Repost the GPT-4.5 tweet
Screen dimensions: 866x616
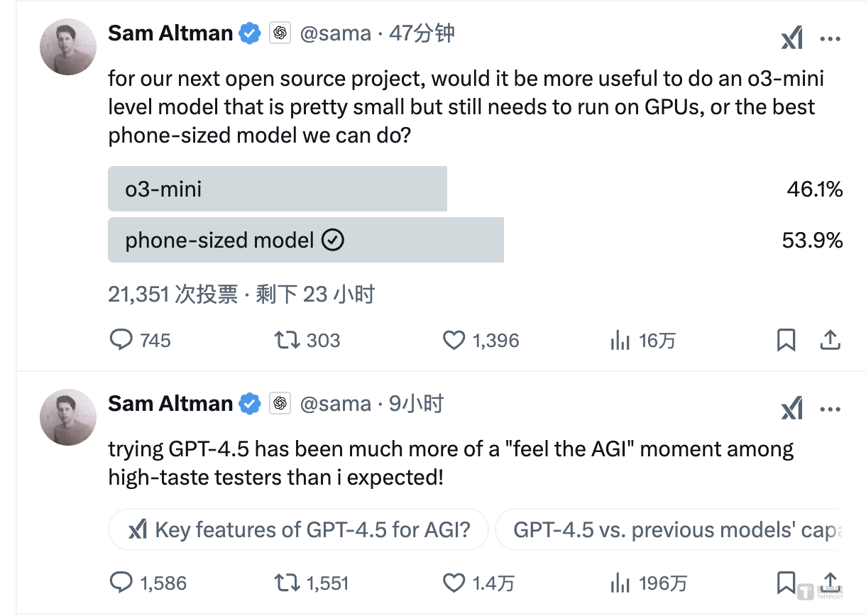[x=287, y=583]
